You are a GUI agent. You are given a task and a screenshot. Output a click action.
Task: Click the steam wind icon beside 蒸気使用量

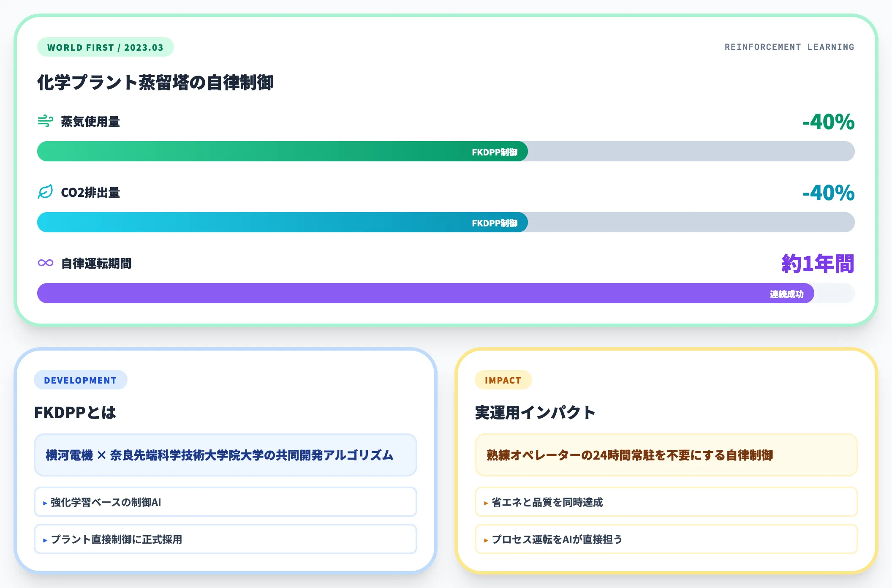coord(45,121)
